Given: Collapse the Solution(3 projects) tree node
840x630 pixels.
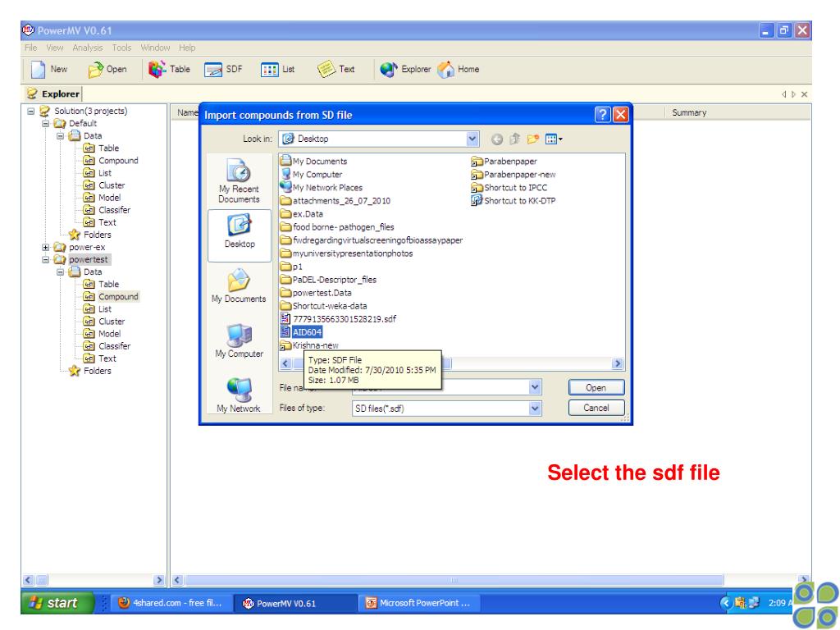Looking at the screenshot, I should coord(30,112).
